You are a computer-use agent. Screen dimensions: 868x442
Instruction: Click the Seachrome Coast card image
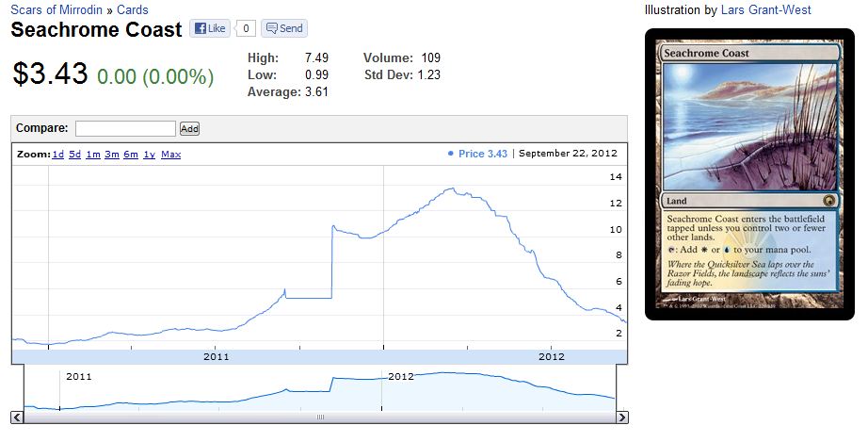click(x=749, y=174)
